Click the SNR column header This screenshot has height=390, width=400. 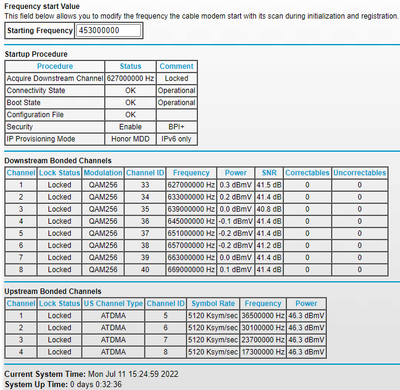click(269, 173)
